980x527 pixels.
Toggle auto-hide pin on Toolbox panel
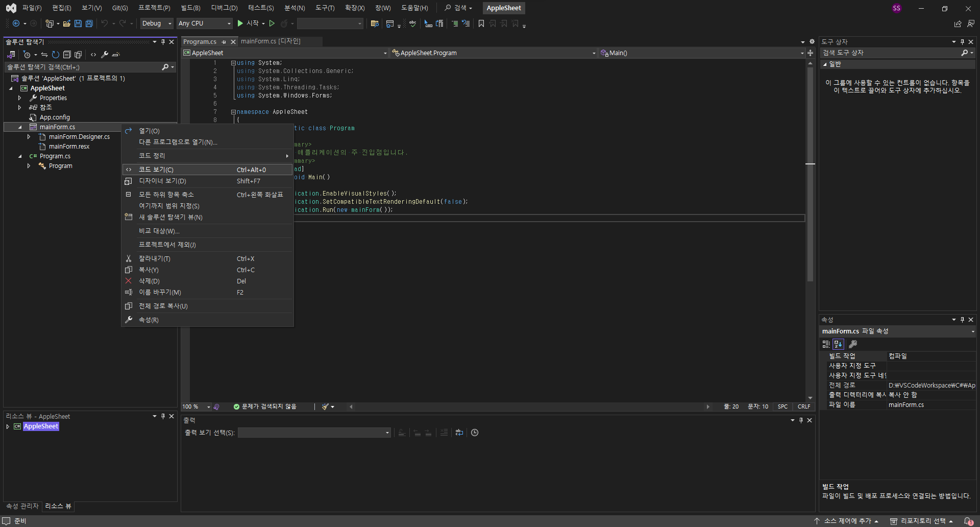point(962,42)
